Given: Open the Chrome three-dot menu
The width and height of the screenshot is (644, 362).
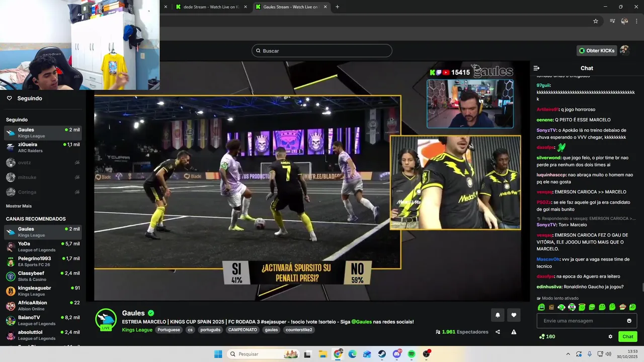Looking at the screenshot, I should click(636, 21).
